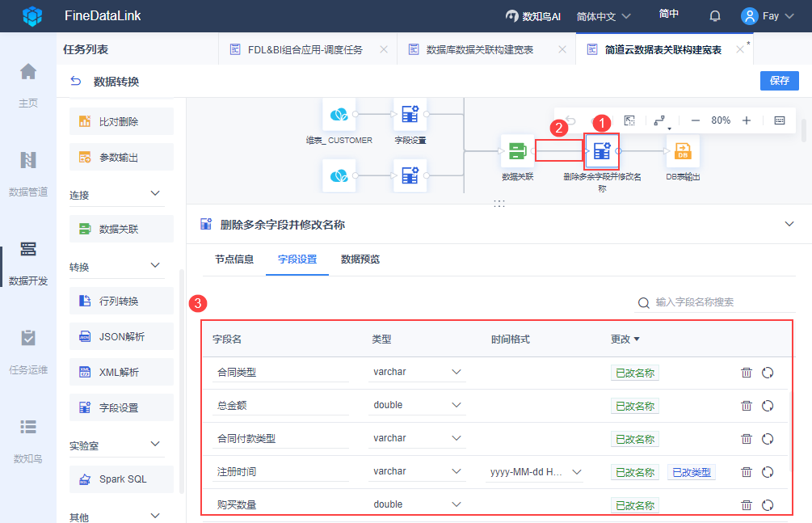Open 数知鸟AI assistant in header
The image size is (812, 523).
pyautogui.click(x=533, y=16)
